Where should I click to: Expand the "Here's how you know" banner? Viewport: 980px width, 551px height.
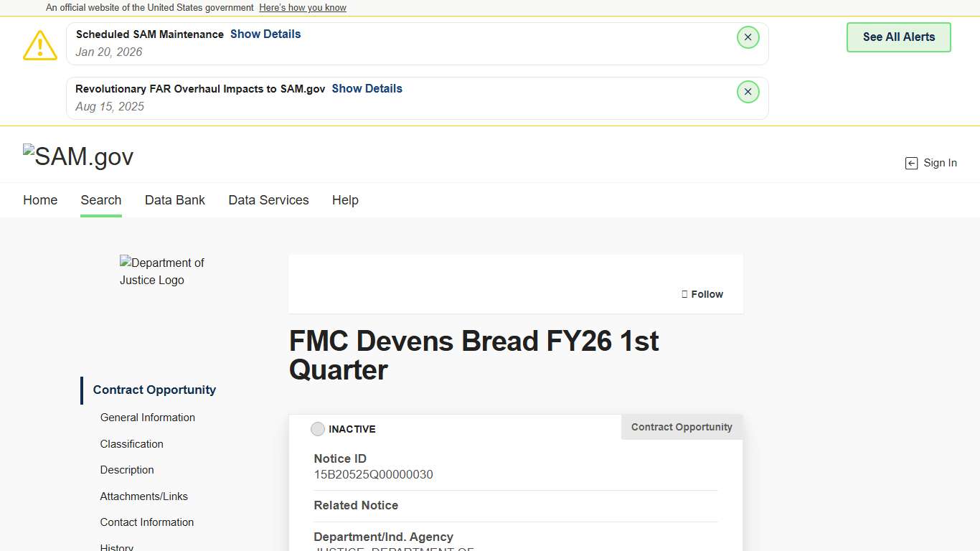303,8
